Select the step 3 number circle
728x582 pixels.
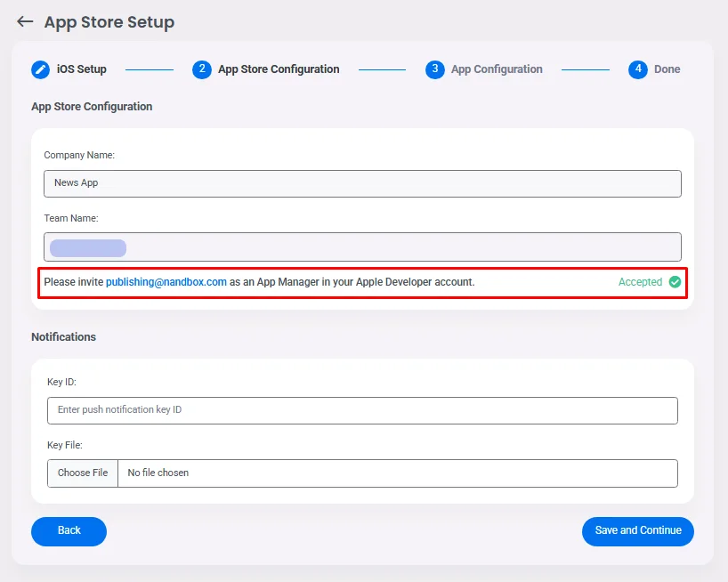[x=435, y=69]
